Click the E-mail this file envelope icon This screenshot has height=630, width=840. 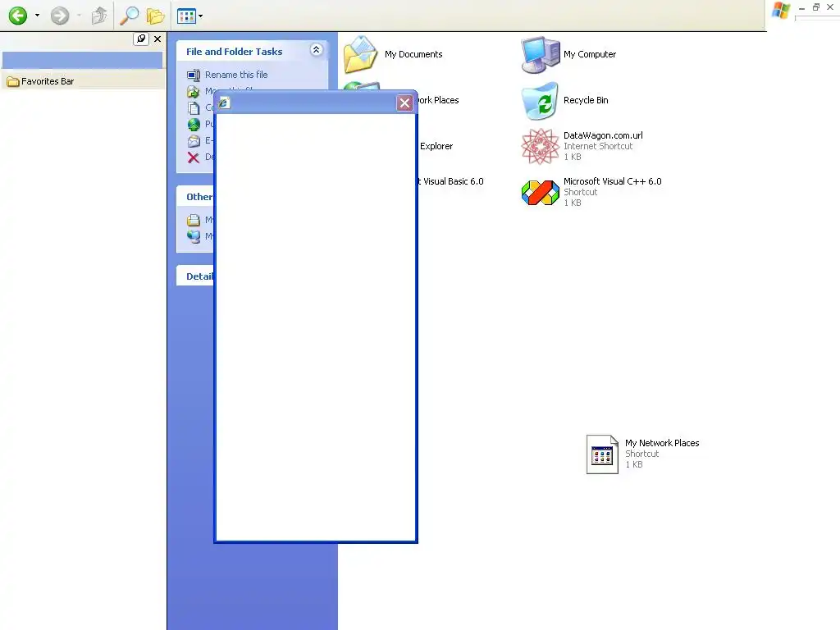click(194, 141)
